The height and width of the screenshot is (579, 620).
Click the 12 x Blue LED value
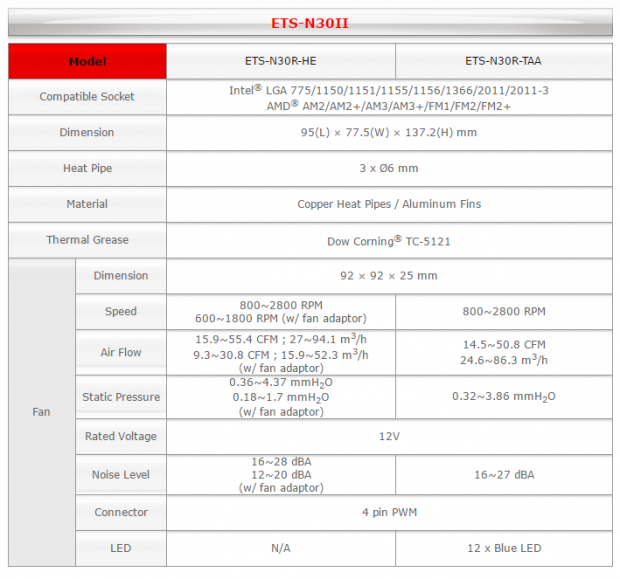(504, 548)
